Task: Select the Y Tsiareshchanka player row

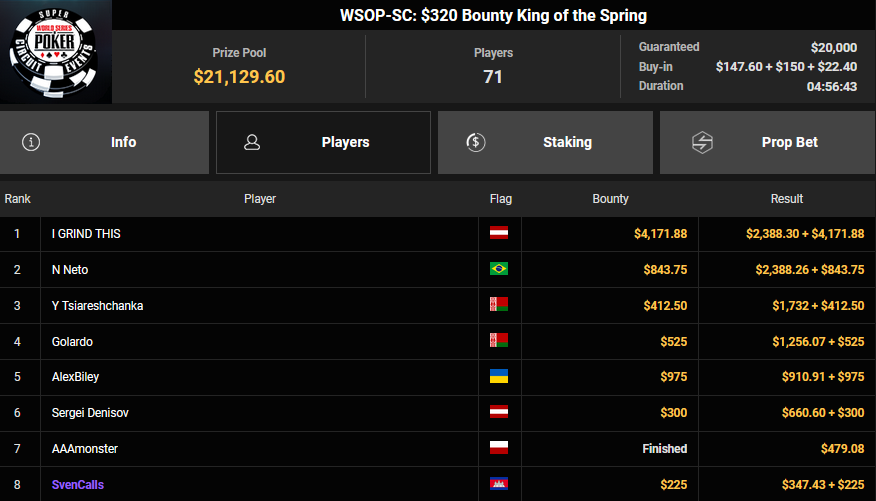Action: pyautogui.click(x=97, y=305)
